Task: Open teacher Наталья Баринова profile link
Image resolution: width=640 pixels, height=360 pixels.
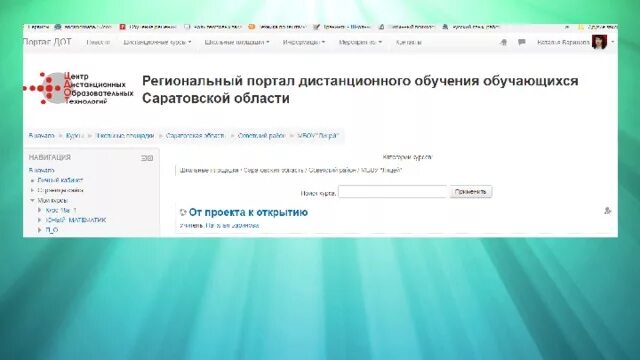Action: [x=232, y=225]
